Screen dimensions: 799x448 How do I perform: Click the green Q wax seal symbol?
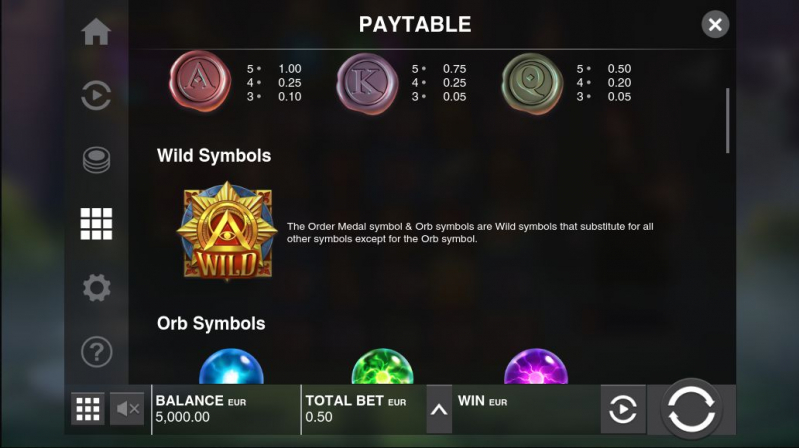[x=532, y=83]
